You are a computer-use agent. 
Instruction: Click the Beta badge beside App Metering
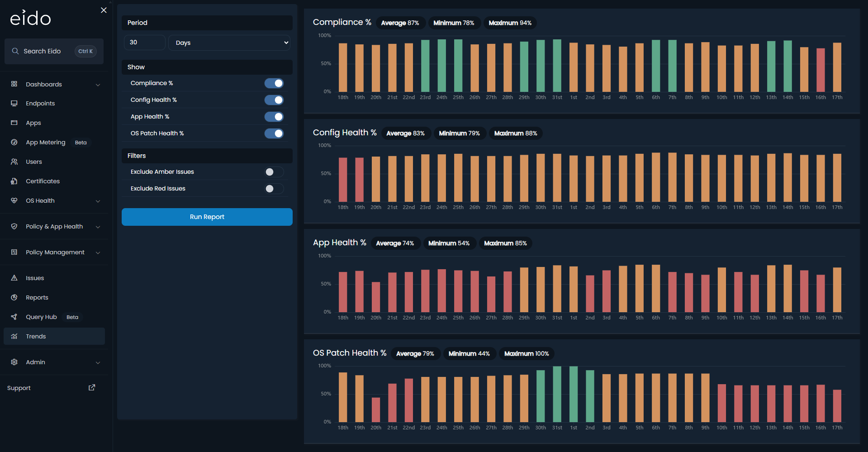click(81, 143)
